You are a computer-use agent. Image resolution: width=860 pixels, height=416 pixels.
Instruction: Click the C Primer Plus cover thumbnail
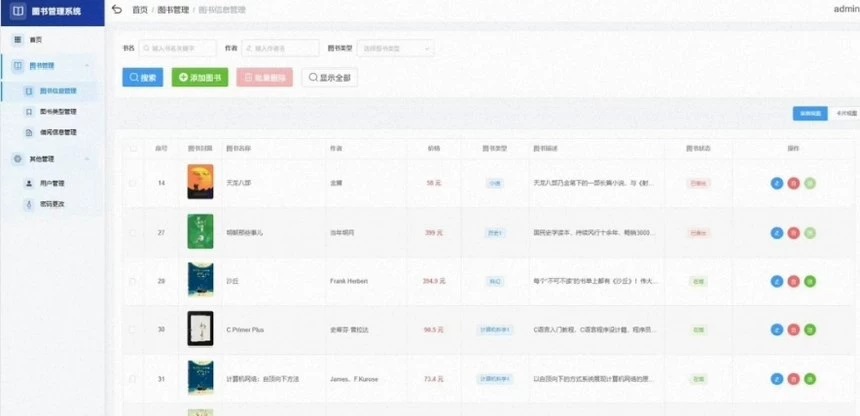click(x=200, y=329)
